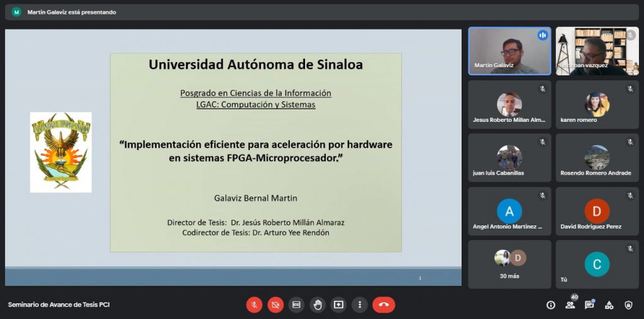
Task: Click juan luis Cabanillas participant tile
Action: click(509, 158)
